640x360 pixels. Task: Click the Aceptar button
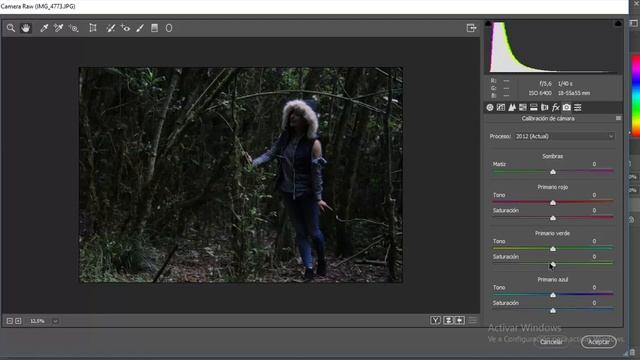pos(599,342)
